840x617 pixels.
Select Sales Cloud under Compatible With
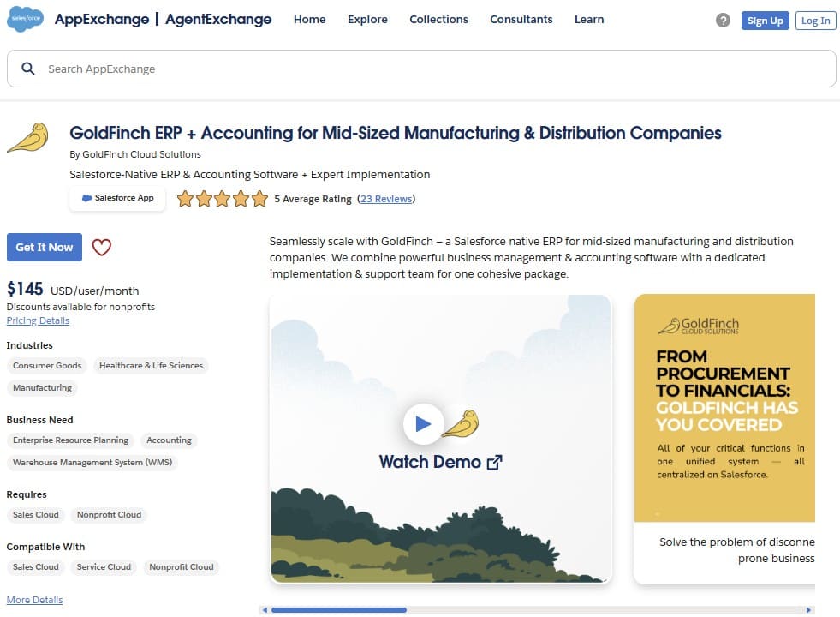click(36, 567)
